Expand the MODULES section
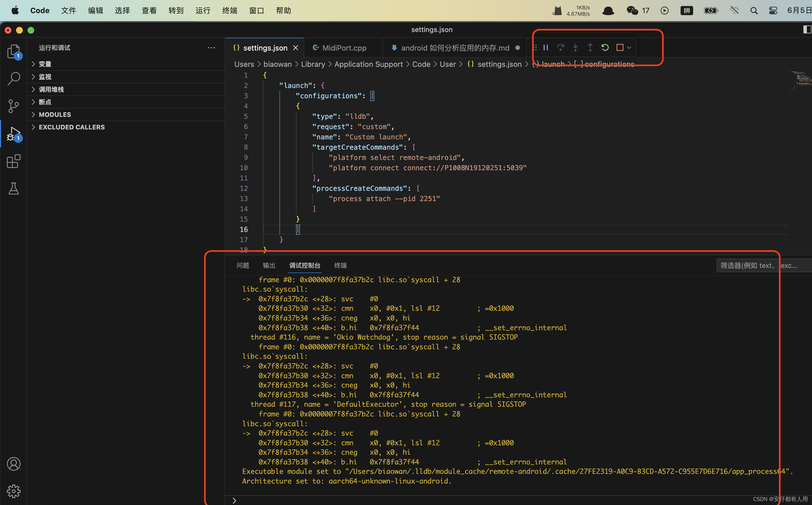The height and width of the screenshot is (505, 812). click(x=126, y=115)
